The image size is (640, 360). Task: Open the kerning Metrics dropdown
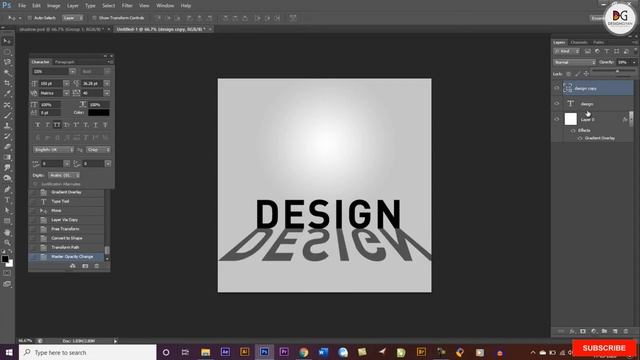coord(66,93)
